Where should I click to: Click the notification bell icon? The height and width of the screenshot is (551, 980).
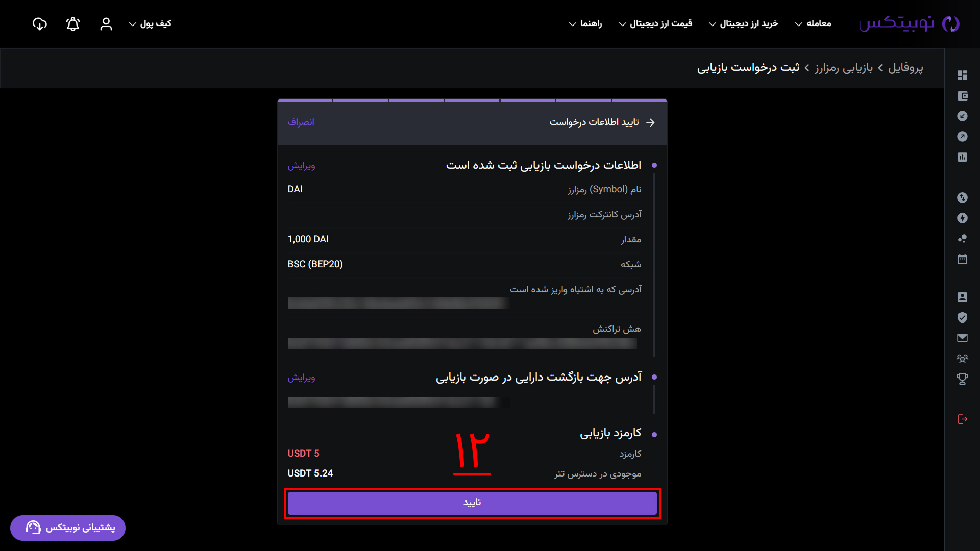[x=73, y=24]
